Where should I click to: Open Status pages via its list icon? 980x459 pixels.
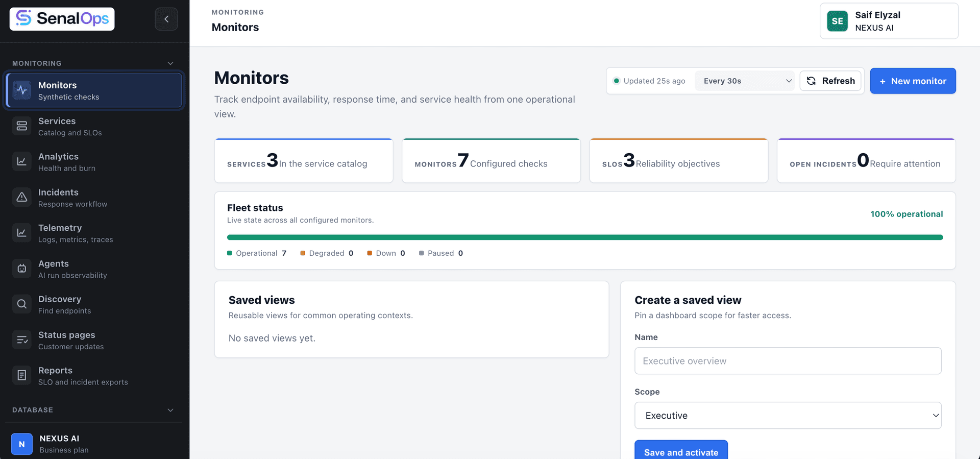pos(22,340)
